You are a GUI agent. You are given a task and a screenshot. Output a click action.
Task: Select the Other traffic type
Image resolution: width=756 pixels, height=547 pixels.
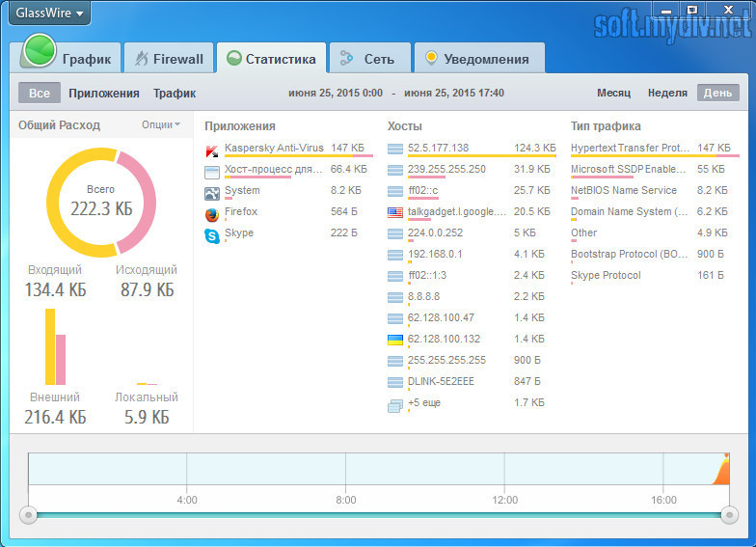655,234
